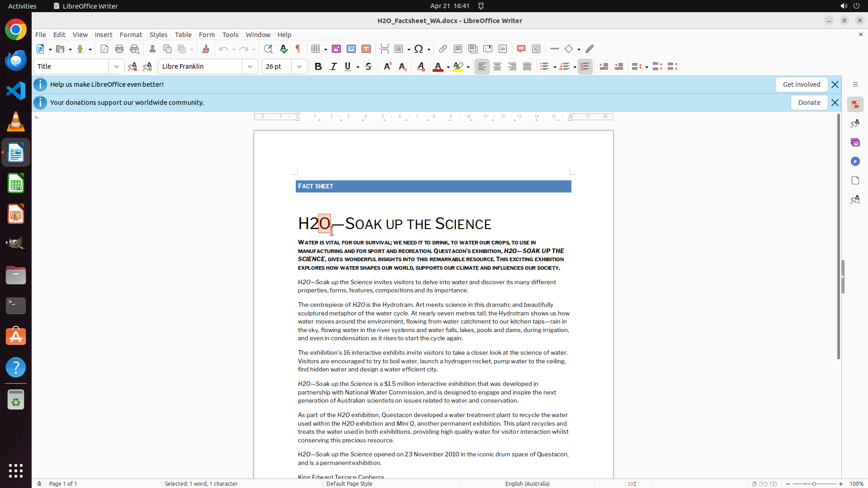This screenshot has height=488, width=868.
Task: Expand the paragraph style Title dropdown
Action: click(x=117, y=66)
